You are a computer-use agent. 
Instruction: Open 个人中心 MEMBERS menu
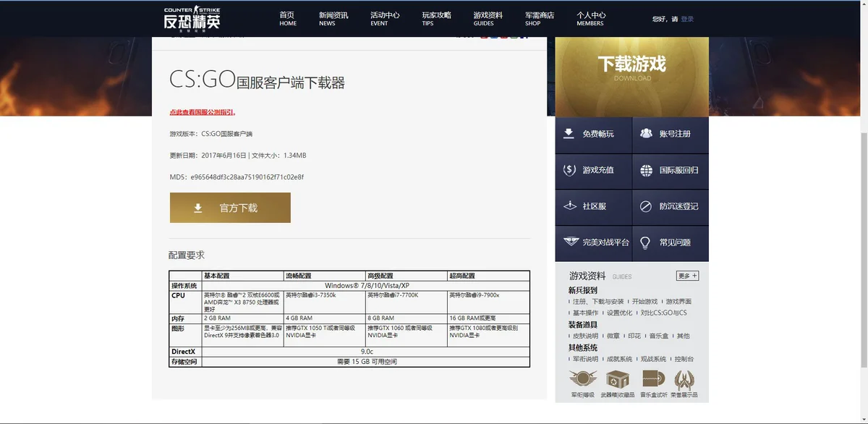point(591,18)
